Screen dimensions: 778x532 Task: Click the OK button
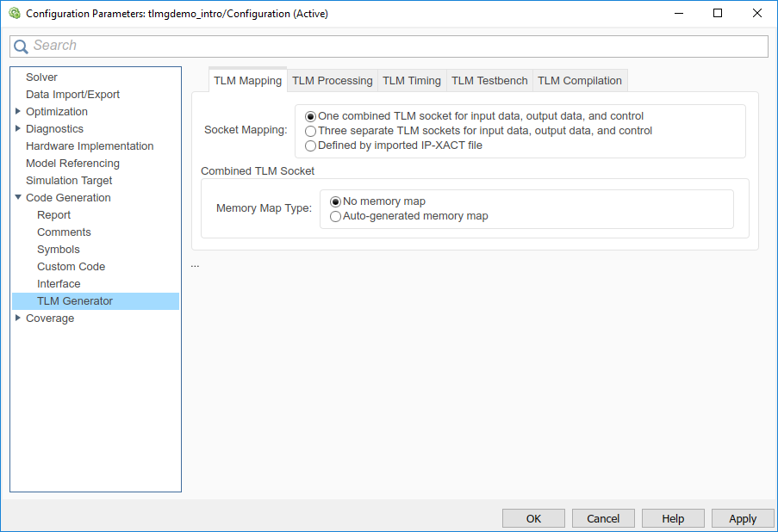click(533, 518)
